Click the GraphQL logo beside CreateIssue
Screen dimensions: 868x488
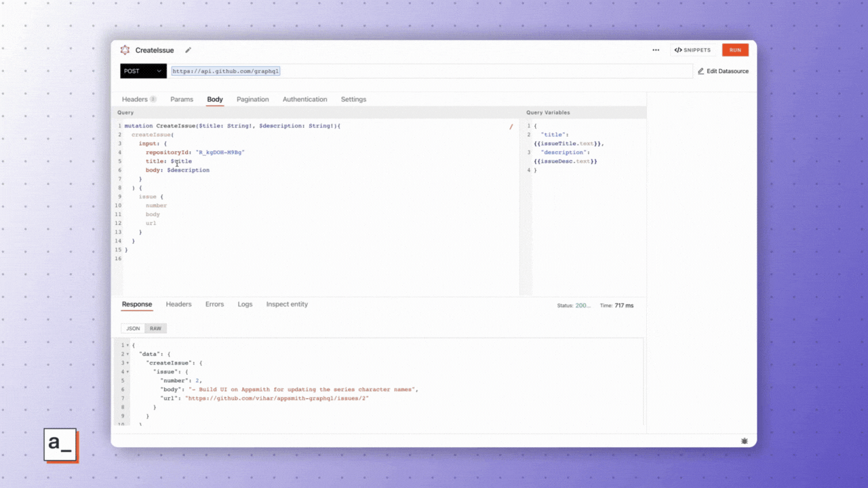click(x=125, y=50)
